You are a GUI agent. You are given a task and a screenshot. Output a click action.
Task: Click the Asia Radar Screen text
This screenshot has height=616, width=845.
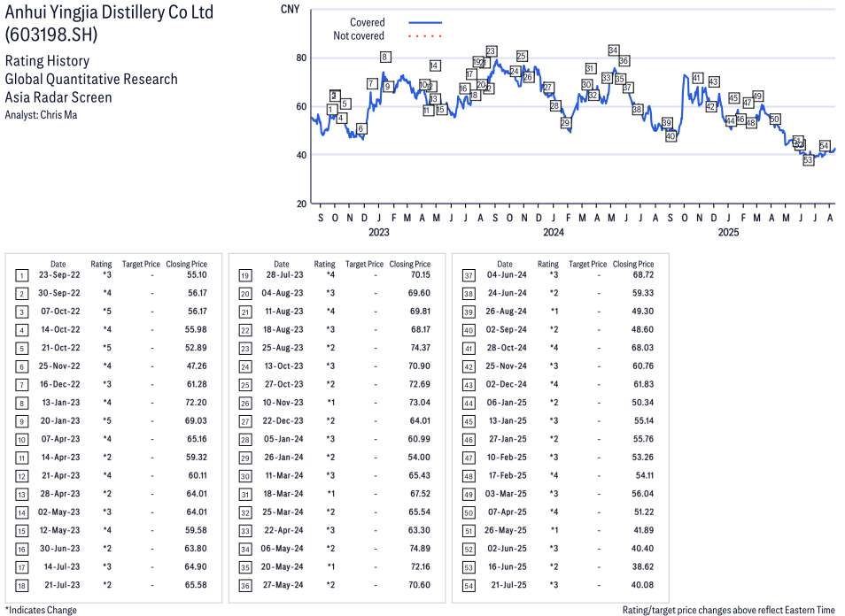click(58, 97)
